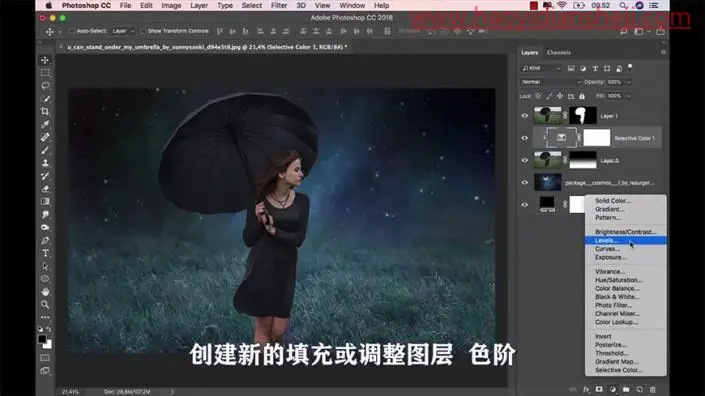This screenshot has width=705, height=396.
Task: Click the Wi-Fi status icon
Action: [562, 5]
